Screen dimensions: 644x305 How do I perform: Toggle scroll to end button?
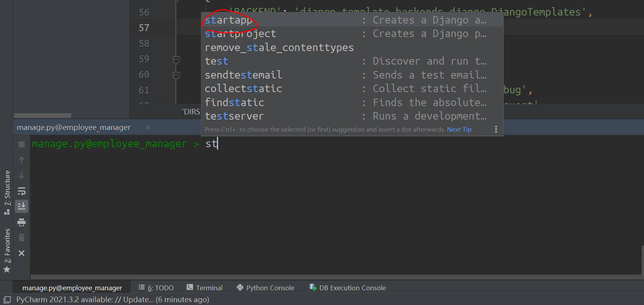pos(22,206)
